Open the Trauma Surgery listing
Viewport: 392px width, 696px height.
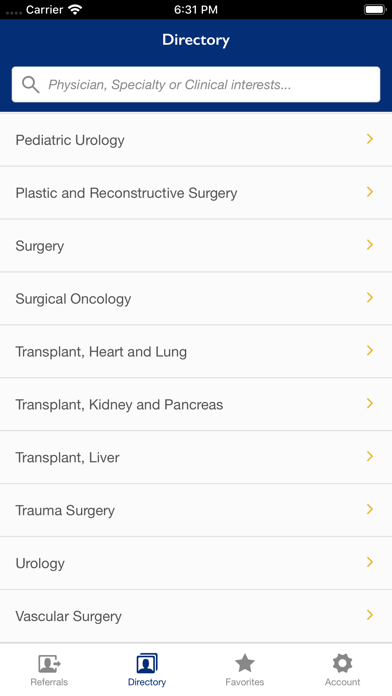click(196, 510)
